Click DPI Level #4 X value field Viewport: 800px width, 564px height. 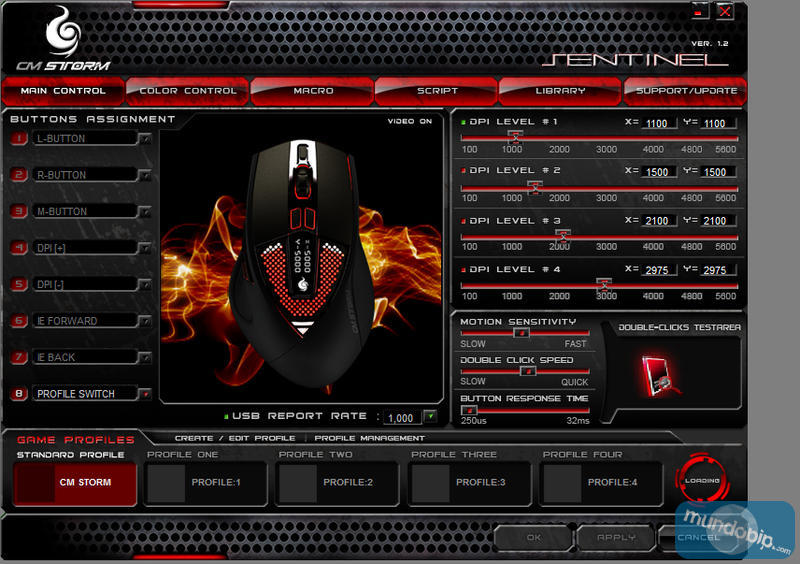[659, 270]
